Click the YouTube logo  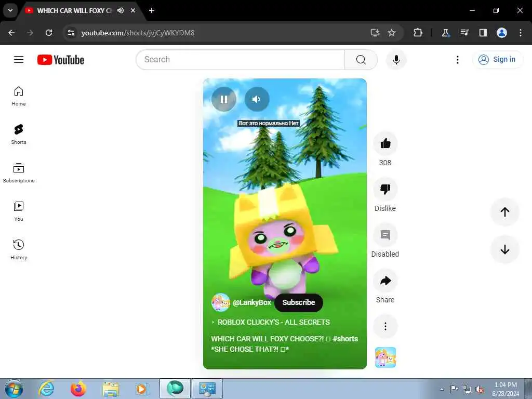pos(61,60)
